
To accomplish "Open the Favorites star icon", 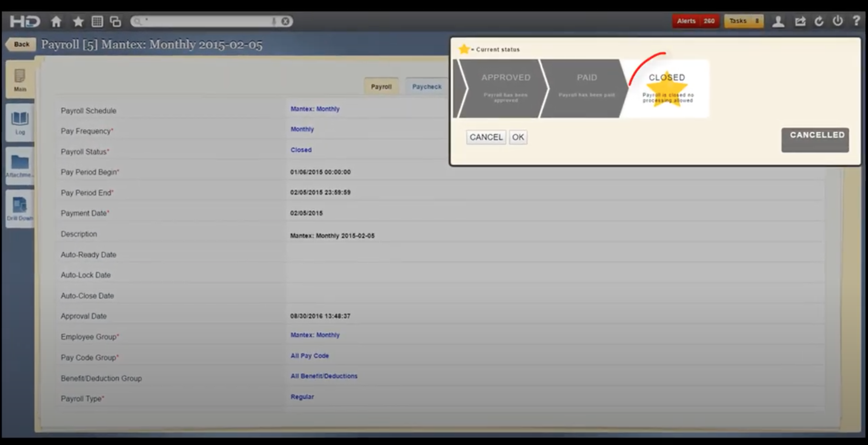I will pos(78,21).
